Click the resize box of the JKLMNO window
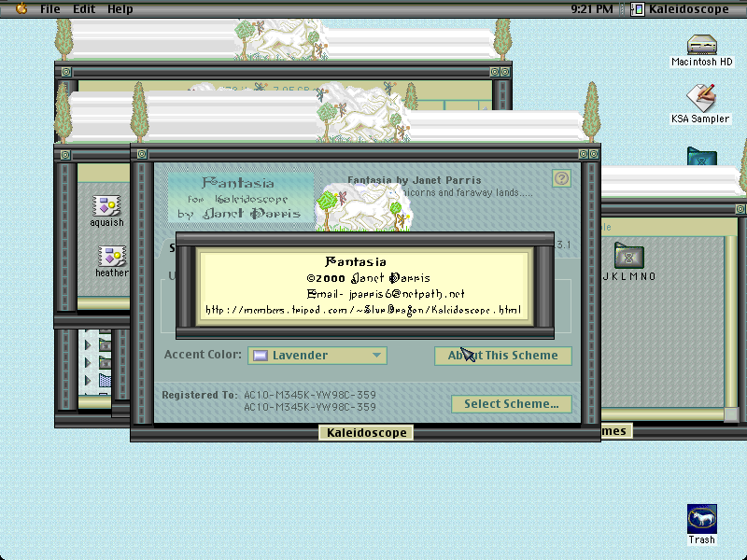Screen dimensions: 747x560 click(x=731, y=414)
